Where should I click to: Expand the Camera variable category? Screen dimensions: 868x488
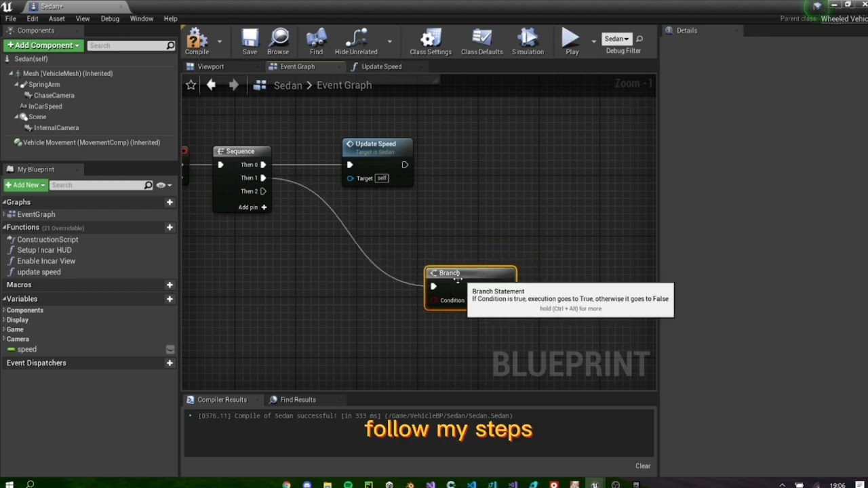(4, 339)
